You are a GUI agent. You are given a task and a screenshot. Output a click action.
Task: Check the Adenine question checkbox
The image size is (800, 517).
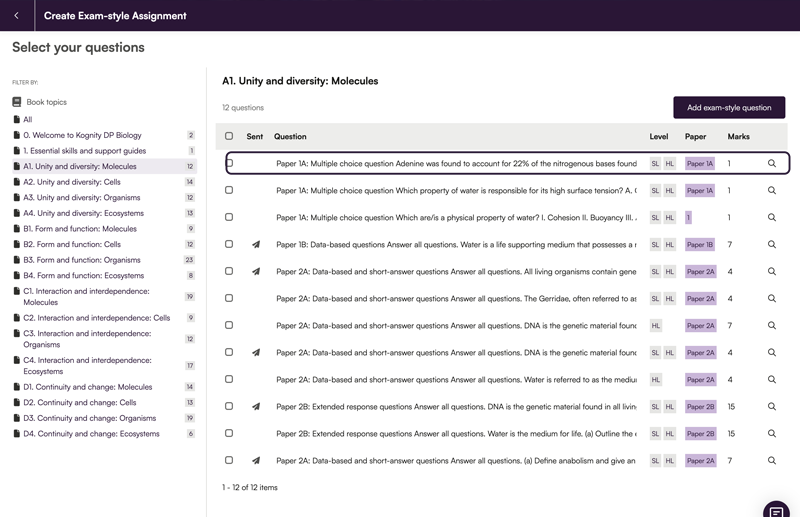point(229,163)
